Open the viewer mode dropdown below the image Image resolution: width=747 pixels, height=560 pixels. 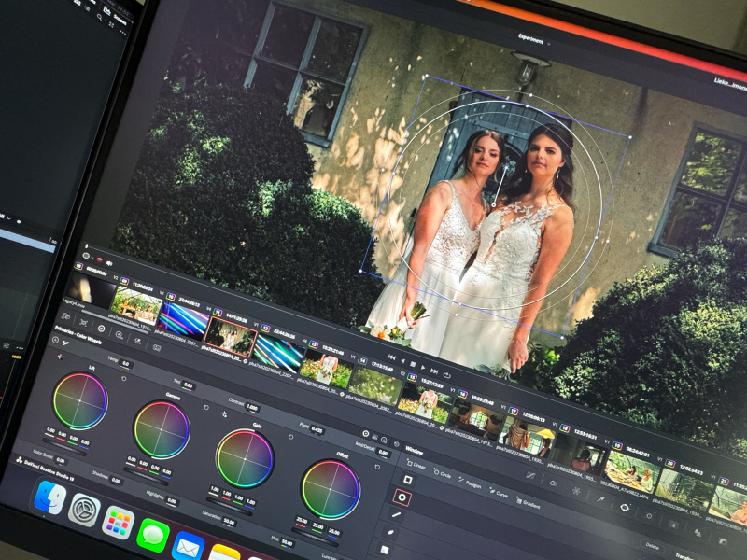87,255
